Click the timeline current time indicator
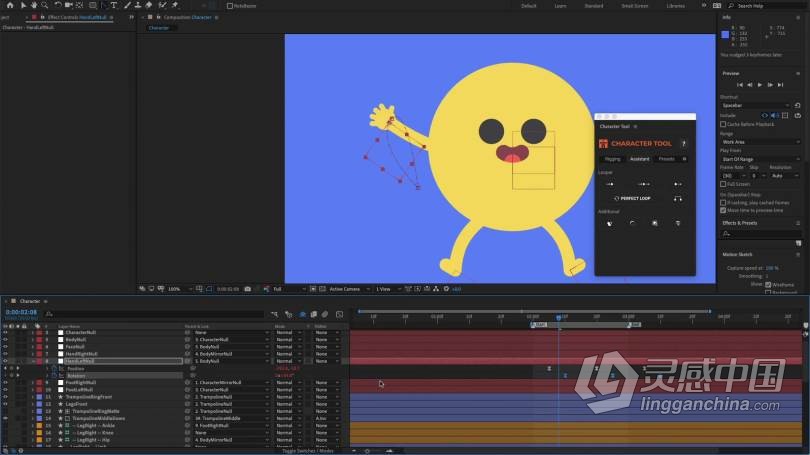Image resolution: width=810 pixels, height=455 pixels. (558, 318)
